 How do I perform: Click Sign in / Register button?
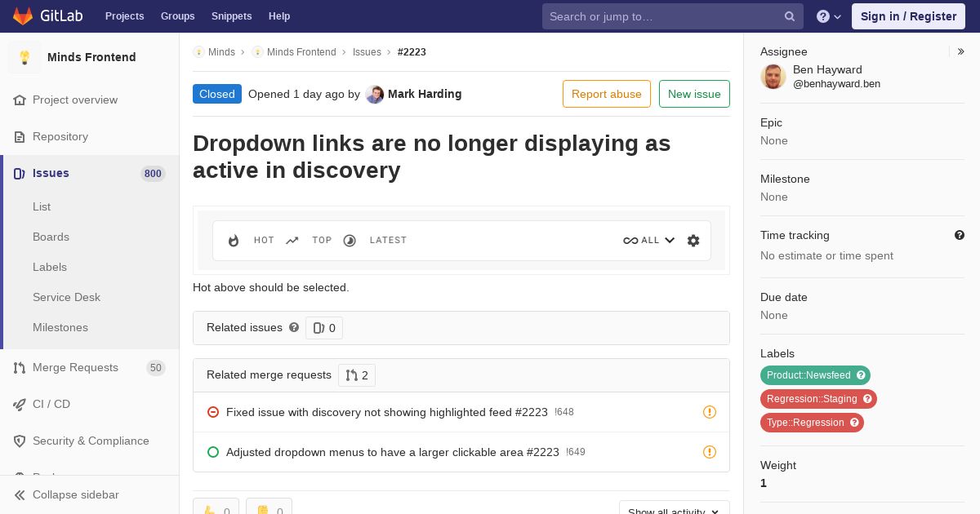point(908,16)
